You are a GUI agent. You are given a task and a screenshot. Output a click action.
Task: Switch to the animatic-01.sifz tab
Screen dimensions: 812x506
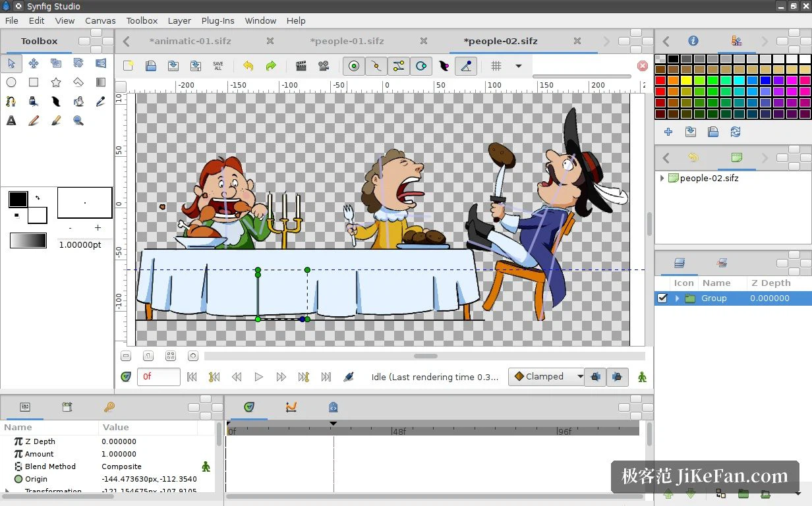click(x=190, y=41)
